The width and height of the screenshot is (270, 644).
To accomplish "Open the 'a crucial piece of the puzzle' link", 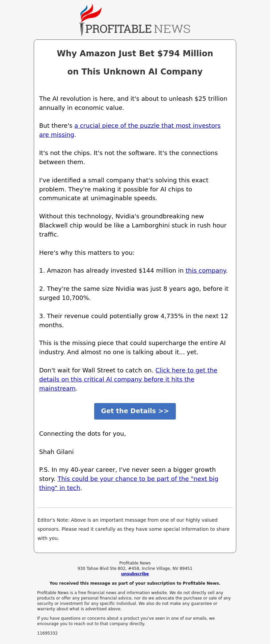I will pos(130,130).
